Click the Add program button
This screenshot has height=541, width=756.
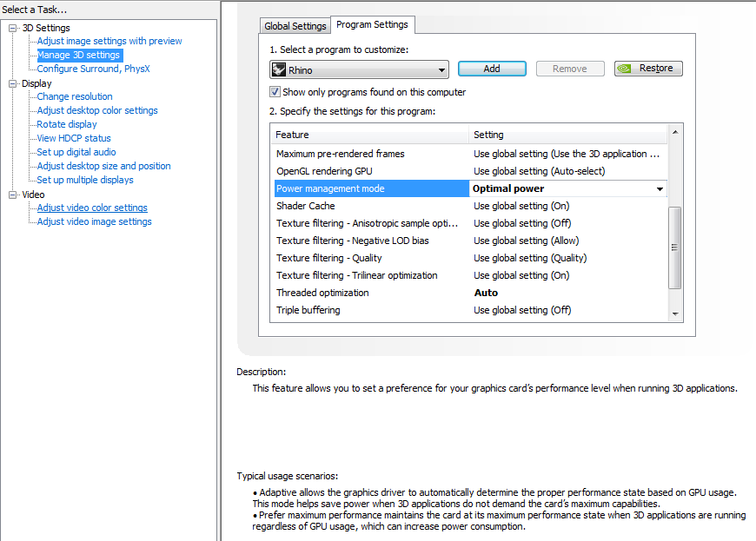pyautogui.click(x=492, y=69)
